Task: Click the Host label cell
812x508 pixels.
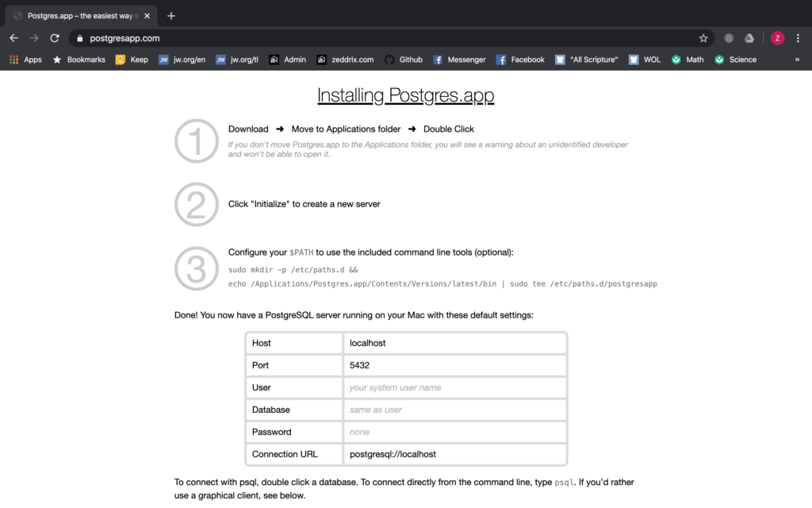Action: pyautogui.click(x=293, y=343)
